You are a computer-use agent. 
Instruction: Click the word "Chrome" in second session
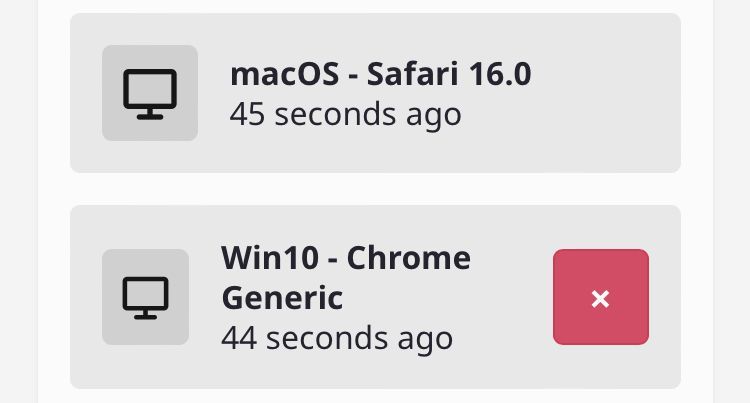click(408, 258)
